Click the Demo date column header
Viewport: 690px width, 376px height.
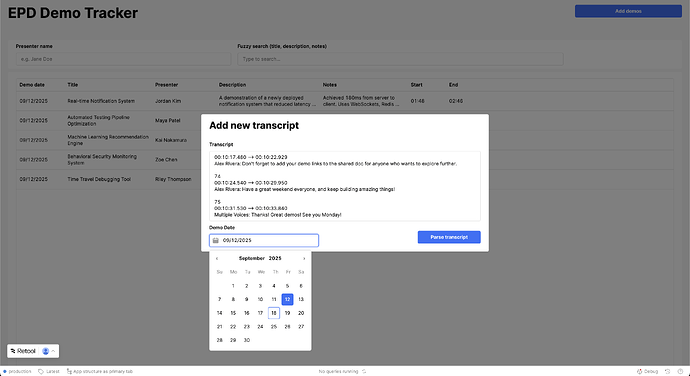(32, 85)
